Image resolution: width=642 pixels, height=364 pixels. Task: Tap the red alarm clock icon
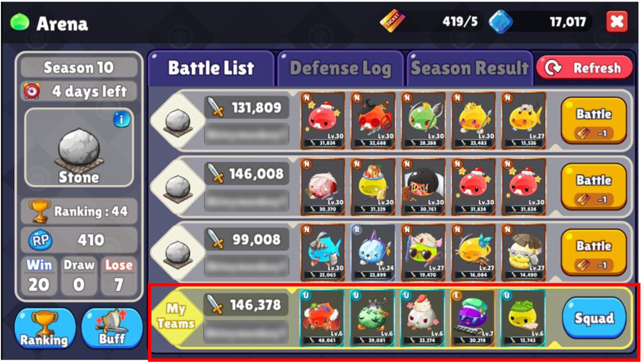tap(32, 91)
